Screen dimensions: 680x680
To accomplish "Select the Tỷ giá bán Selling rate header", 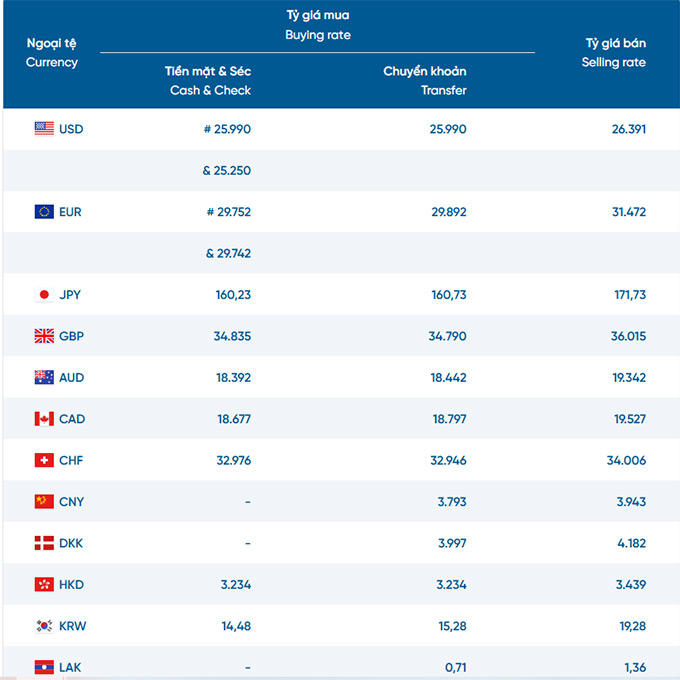I will coord(614,52).
